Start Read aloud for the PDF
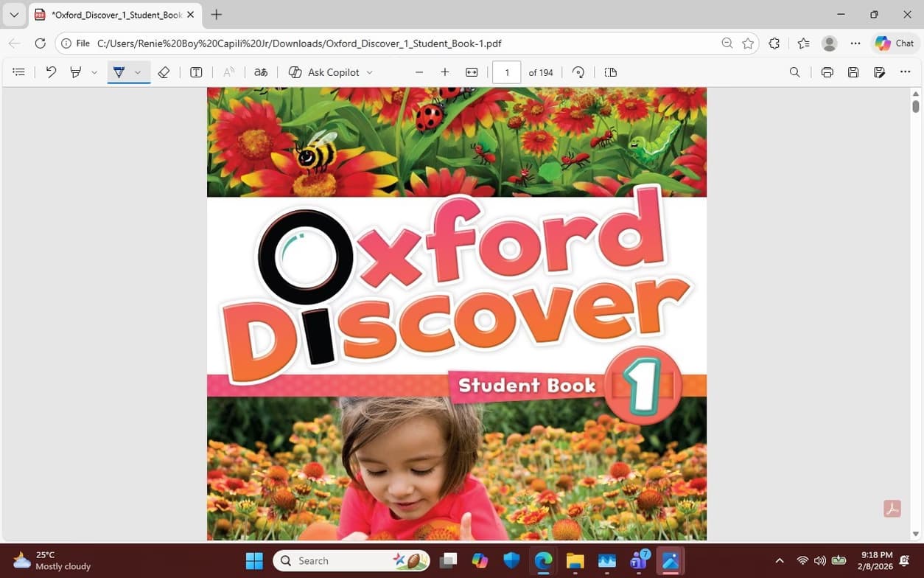 click(228, 72)
